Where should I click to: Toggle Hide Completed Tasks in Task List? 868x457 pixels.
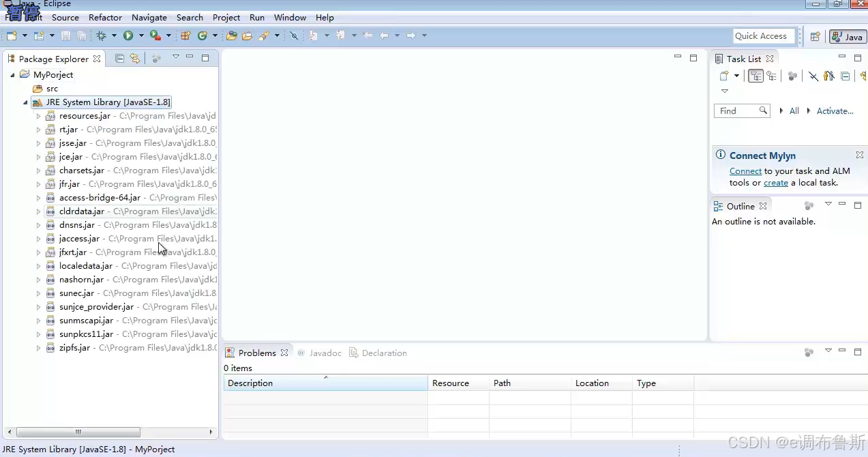(x=813, y=76)
